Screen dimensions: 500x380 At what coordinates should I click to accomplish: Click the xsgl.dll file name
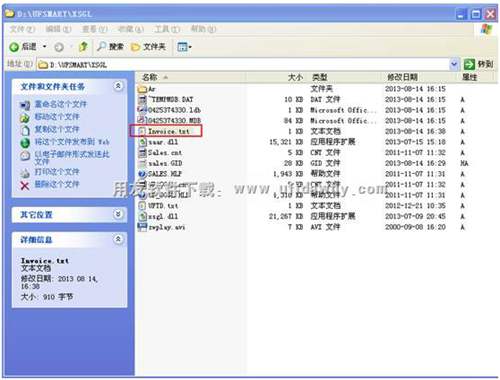pyautogui.click(x=163, y=217)
